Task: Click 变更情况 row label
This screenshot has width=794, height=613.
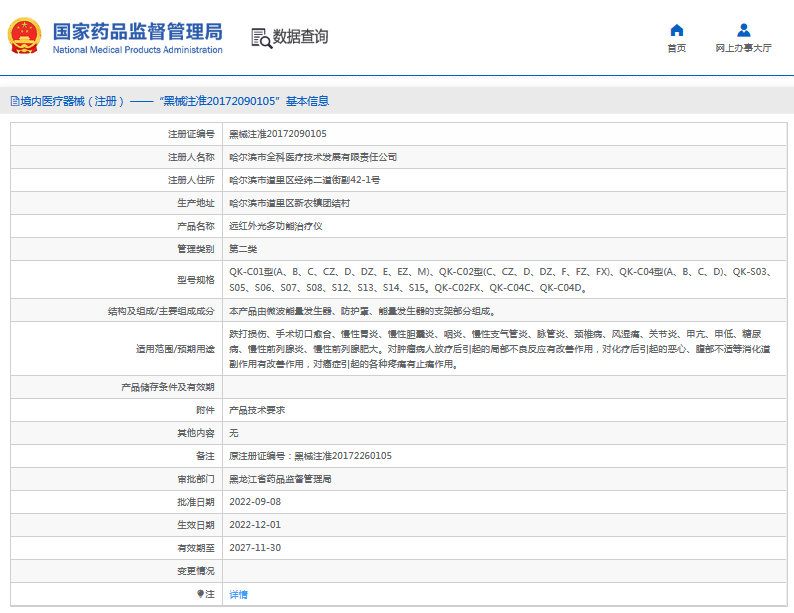Action: 196,571
